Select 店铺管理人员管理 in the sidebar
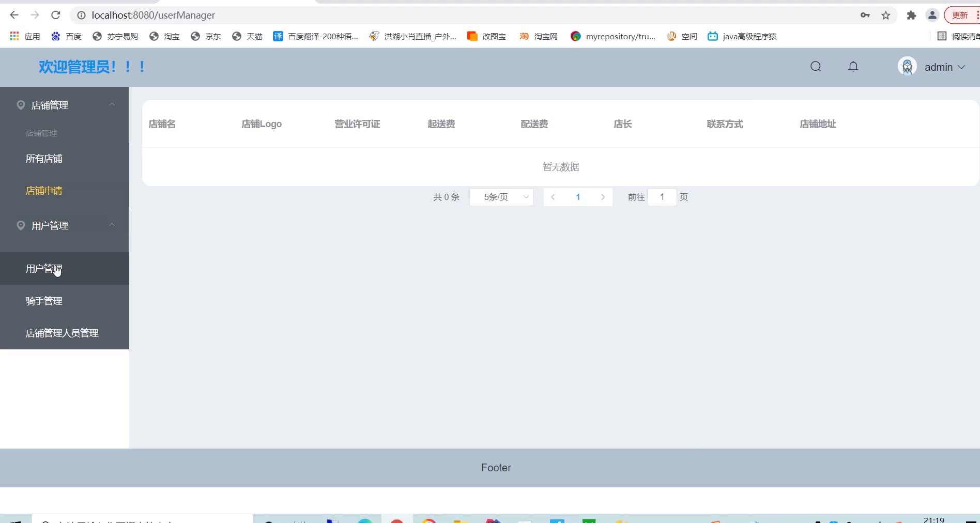The width and height of the screenshot is (980, 523). click(65, 333)
